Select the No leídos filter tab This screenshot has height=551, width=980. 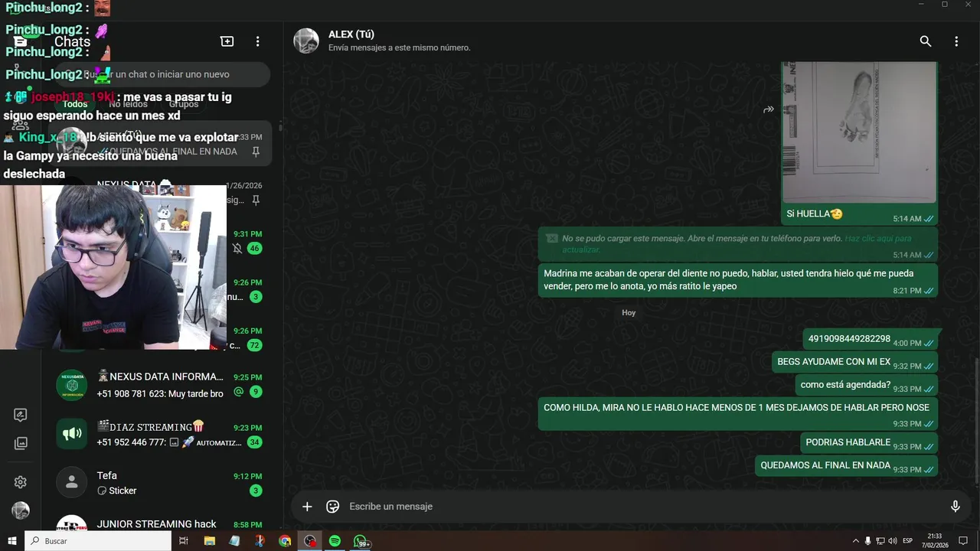pyautogui.click(x=128, y=104)
